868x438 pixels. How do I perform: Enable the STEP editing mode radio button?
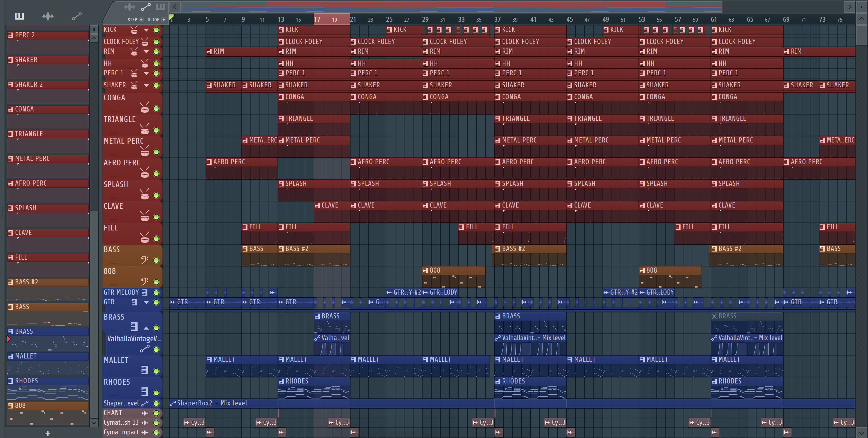[x=142, y=20]
